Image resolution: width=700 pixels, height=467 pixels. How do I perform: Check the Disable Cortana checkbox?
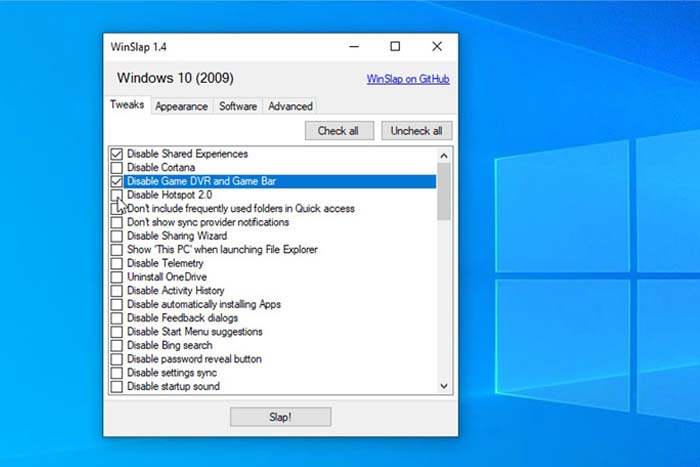[x=117, y=167]
